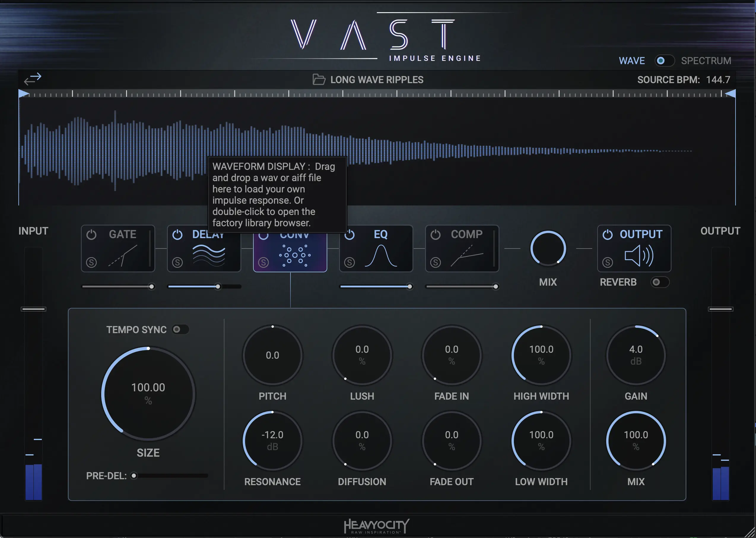Click the COMP amount slider handle
The height and width of the screenshot is (538, 756).
(495, 287)
